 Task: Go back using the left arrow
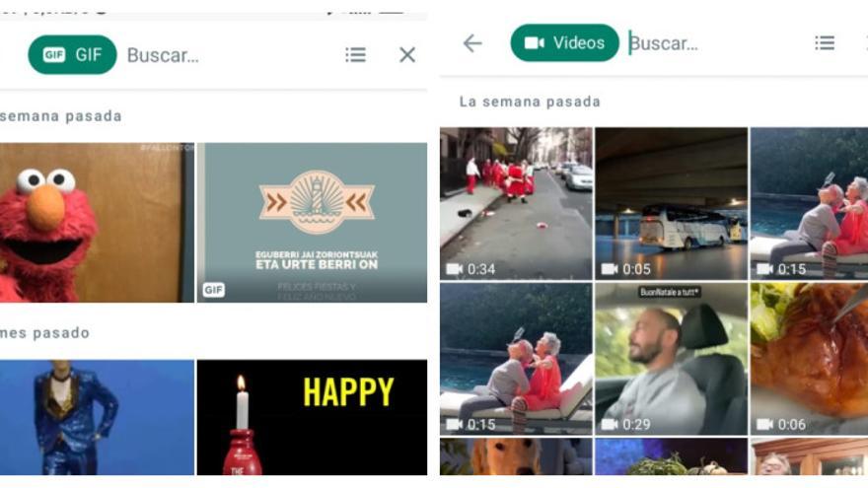pyautogui.click(x=472, y=42)
